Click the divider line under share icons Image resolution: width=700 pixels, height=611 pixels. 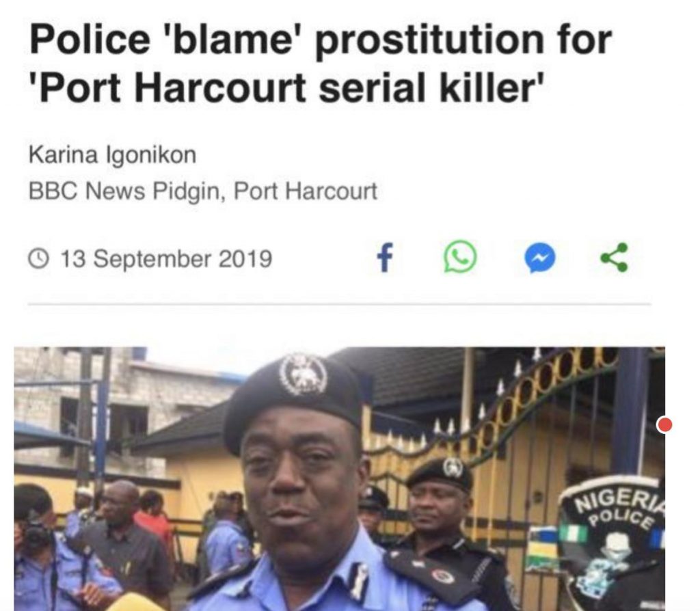click(339, 304)
